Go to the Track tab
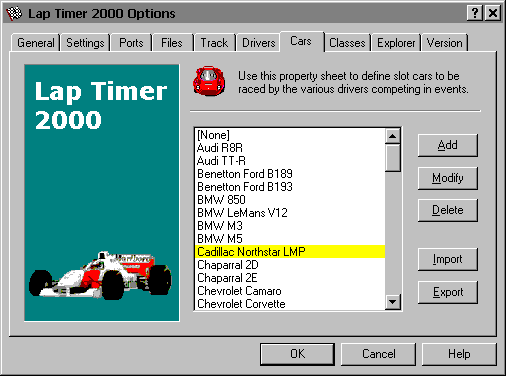 [x=214, y=43]
